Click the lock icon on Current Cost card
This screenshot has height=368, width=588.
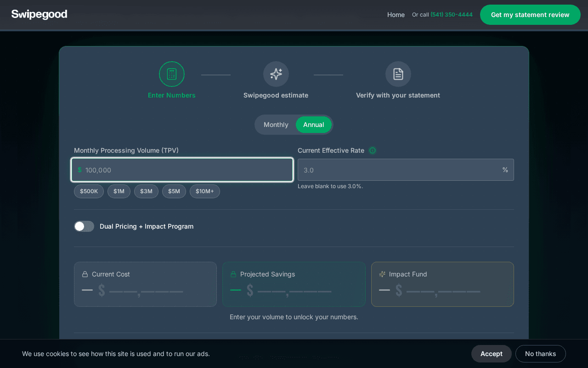[x=85, y=274]
